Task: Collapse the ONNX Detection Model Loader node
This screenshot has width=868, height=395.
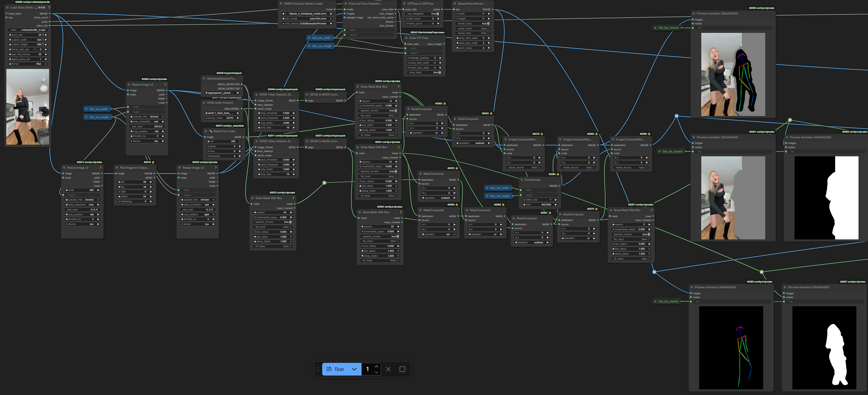Action: coord(281,4)
